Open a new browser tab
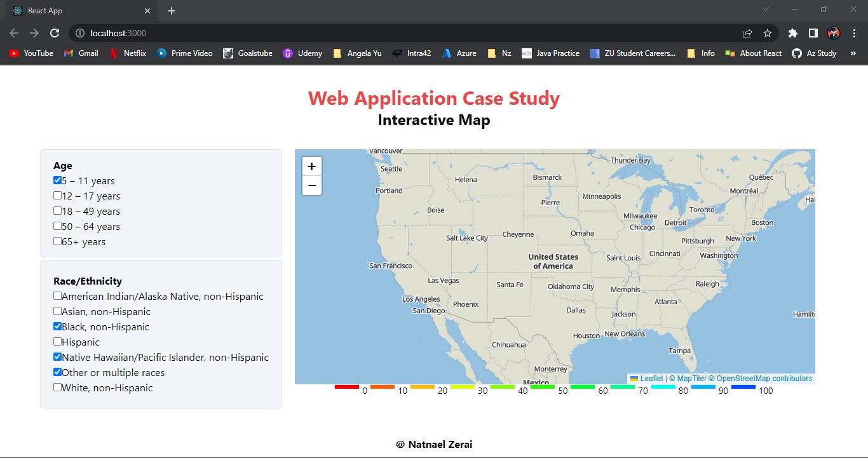Image resolution: width=868 pixels, height=458 pixels. pos(170,10)
